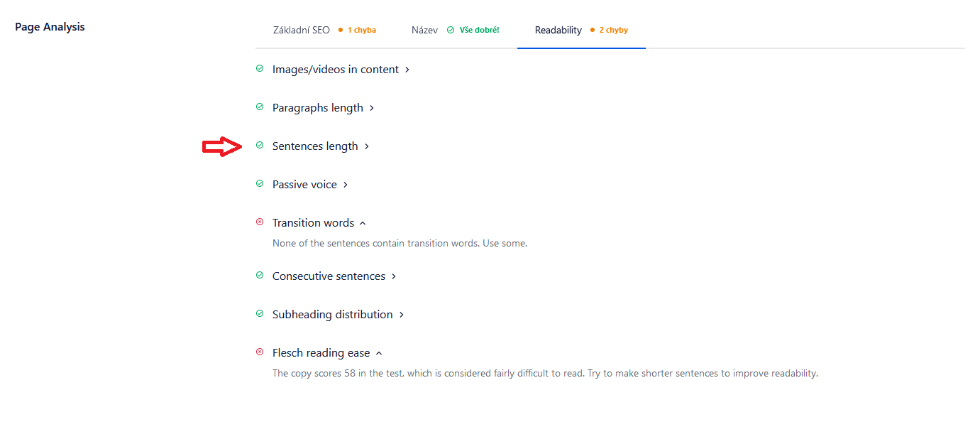Click green check icon beside Images/videos in content
This screenshot has width=980, height=422.
coord(259,69)
